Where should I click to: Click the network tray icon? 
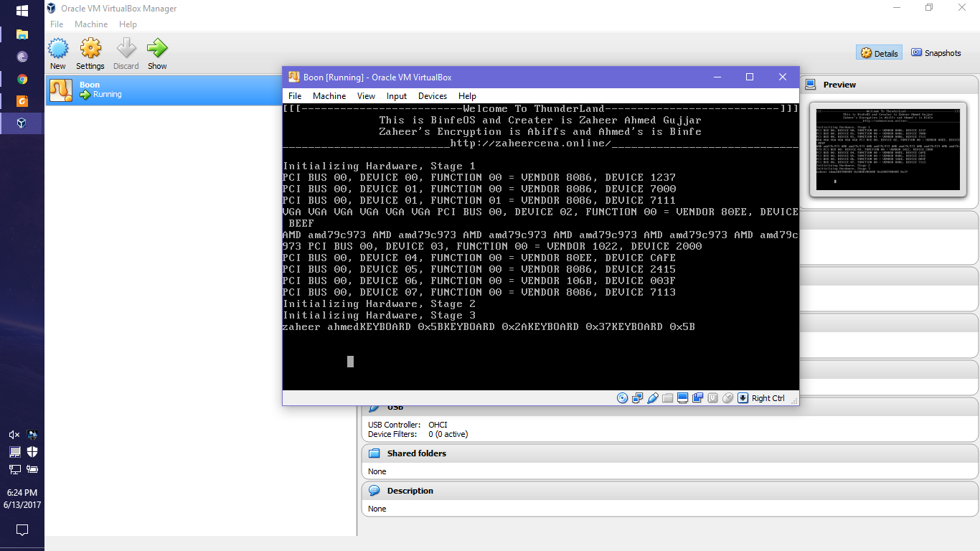[14, 470]
